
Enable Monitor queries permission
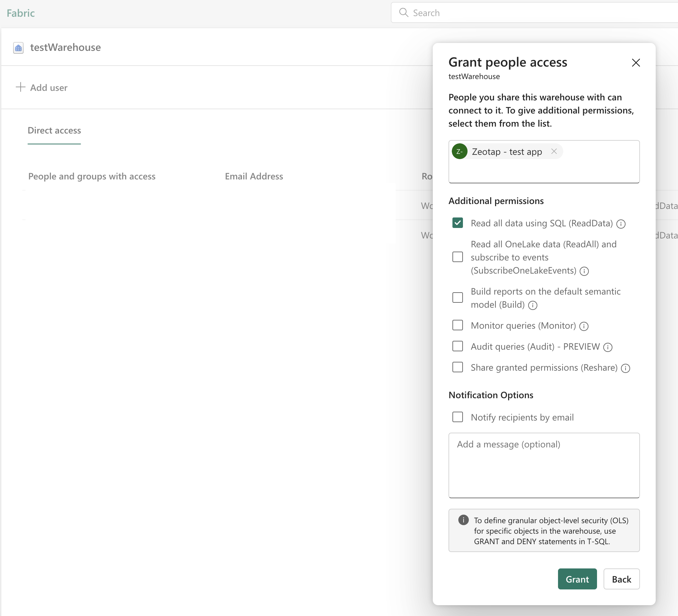pyautogui.click(x=457, y=325)
